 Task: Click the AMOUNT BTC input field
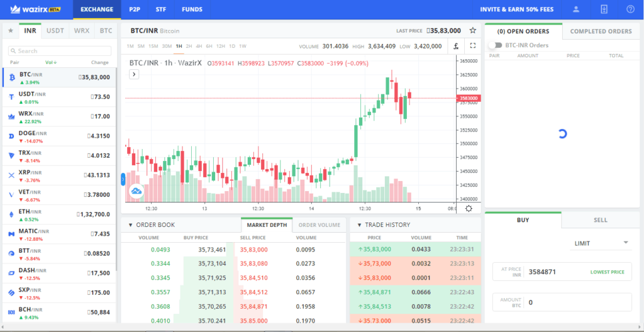[x=562, y=302]
